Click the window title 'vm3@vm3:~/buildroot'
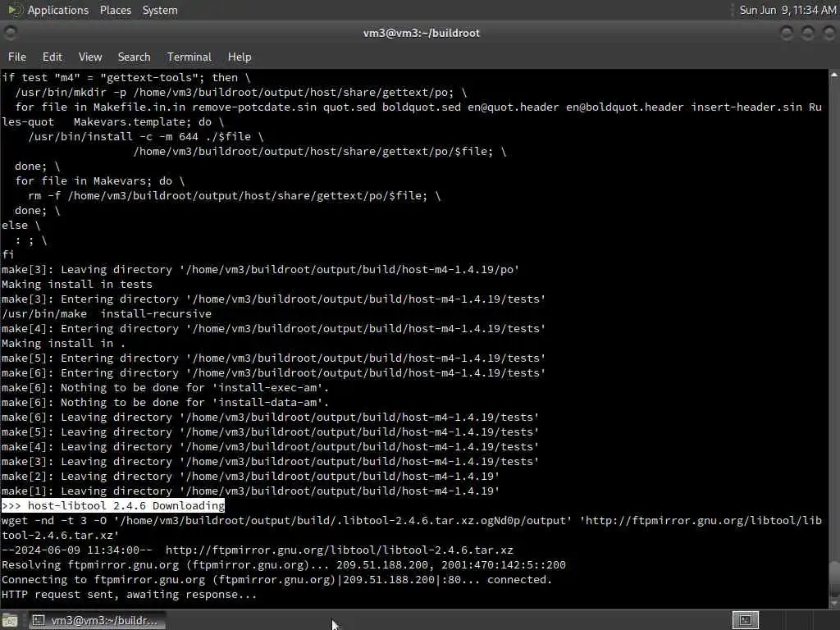Screen dimensions: 840x630 (421, 33)
